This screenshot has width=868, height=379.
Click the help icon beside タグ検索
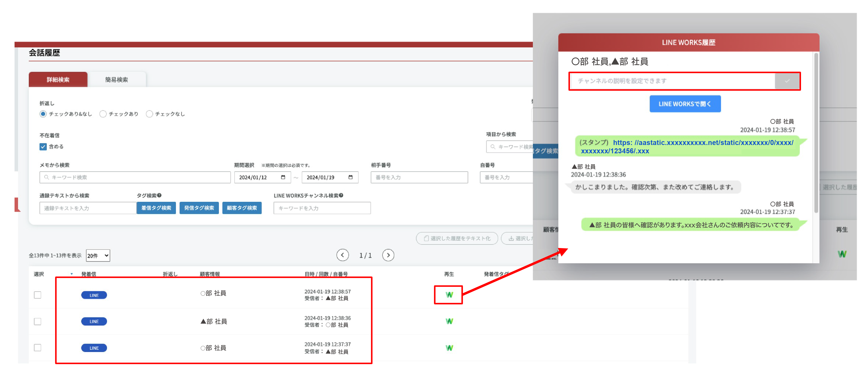pyautogui.click(x=159, y=195)
